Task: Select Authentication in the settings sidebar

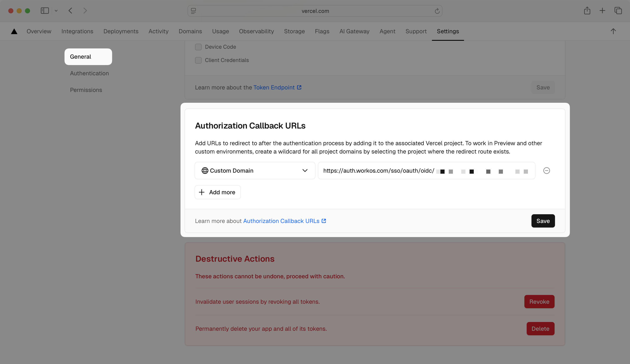Action: point(89,73)
